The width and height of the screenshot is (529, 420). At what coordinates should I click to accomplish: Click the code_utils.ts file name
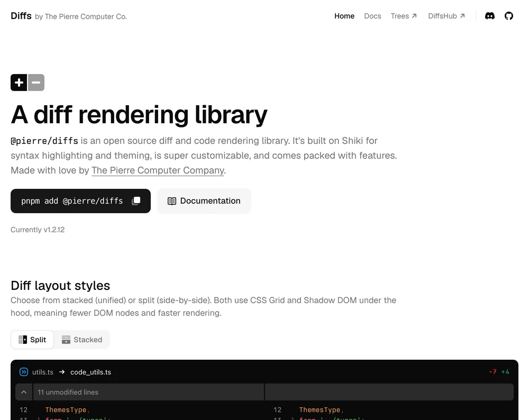[x=90, y=372]
